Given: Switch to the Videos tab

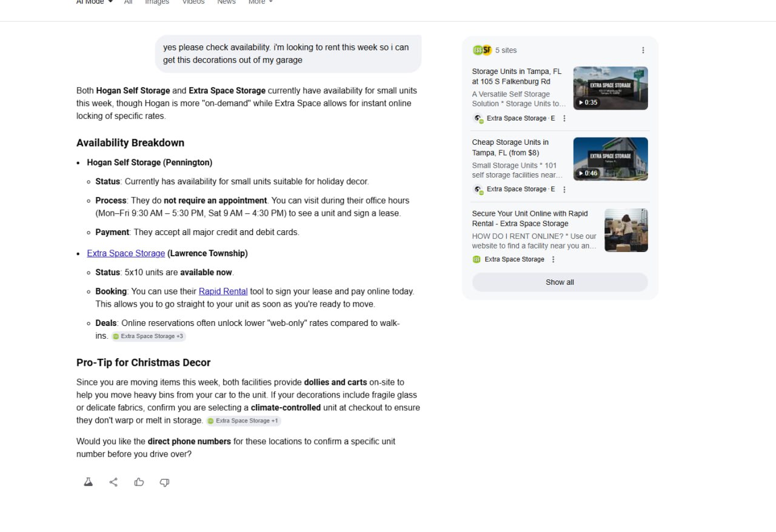Looking at the screenshot, I should click(193, 2).
